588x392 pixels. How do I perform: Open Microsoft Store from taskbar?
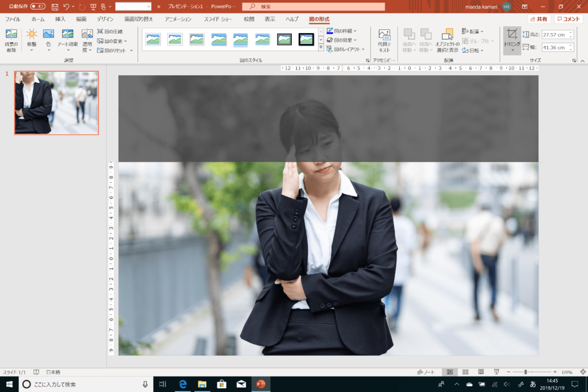point(222,384)
